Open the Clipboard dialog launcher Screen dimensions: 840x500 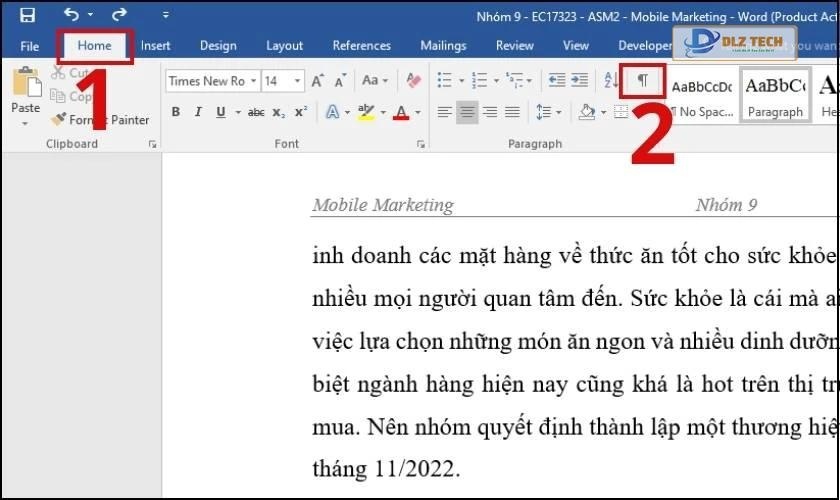153,144
